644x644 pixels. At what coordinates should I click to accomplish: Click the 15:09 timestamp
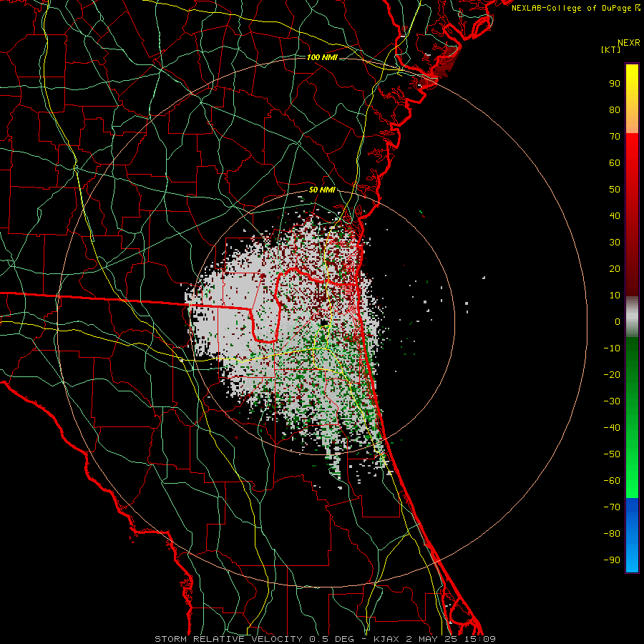click(x=479, y=639)
